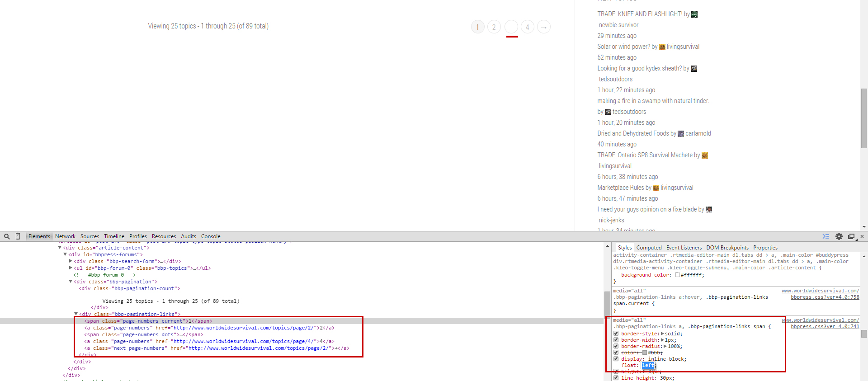Click the undock DevTools window icon
Viewport: 868px width, 381px height.
tap(851, 236)
